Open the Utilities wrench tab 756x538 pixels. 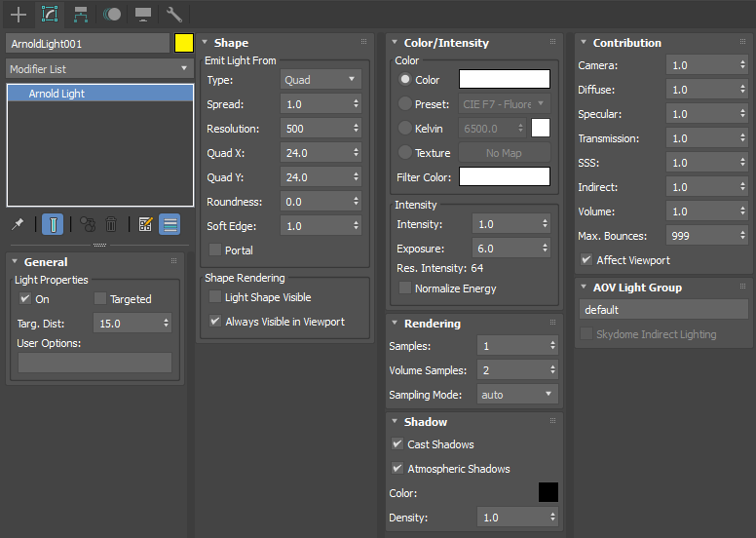[174, 15]
